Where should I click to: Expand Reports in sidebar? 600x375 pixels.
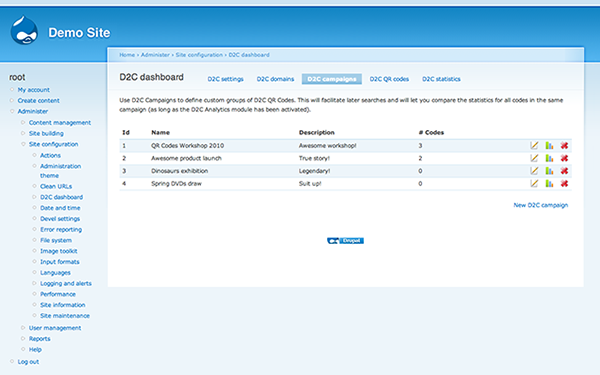(40, 339)
